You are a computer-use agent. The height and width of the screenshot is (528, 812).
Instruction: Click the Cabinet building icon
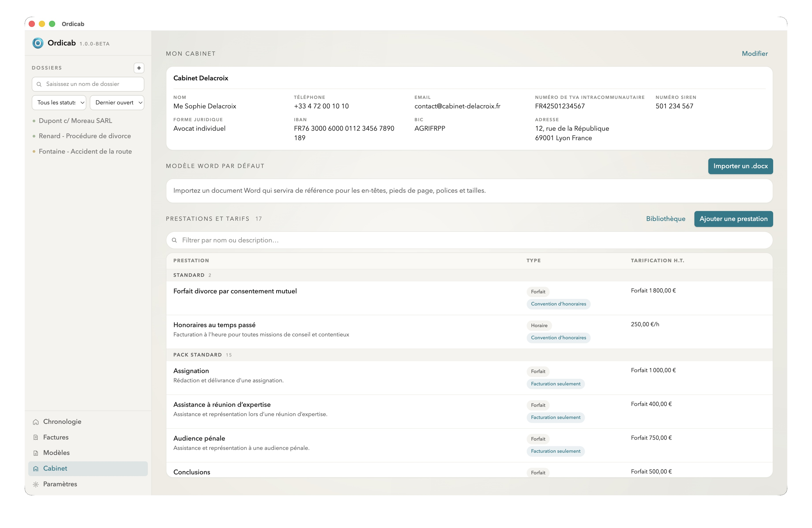pos(36,469)
